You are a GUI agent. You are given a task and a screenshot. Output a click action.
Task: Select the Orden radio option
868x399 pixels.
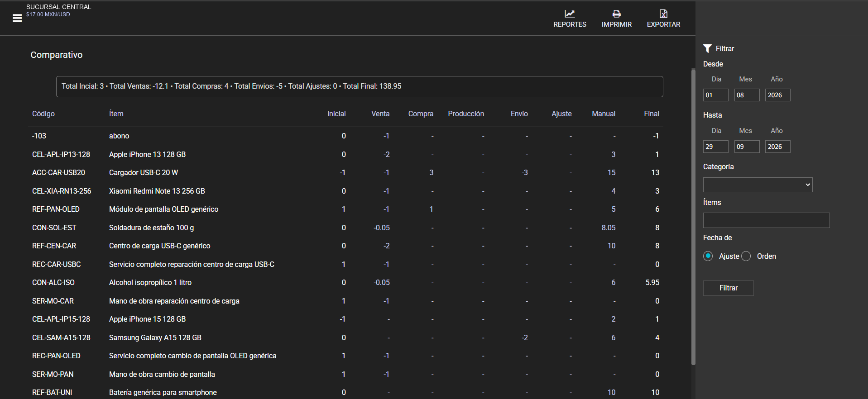[746, 256]
